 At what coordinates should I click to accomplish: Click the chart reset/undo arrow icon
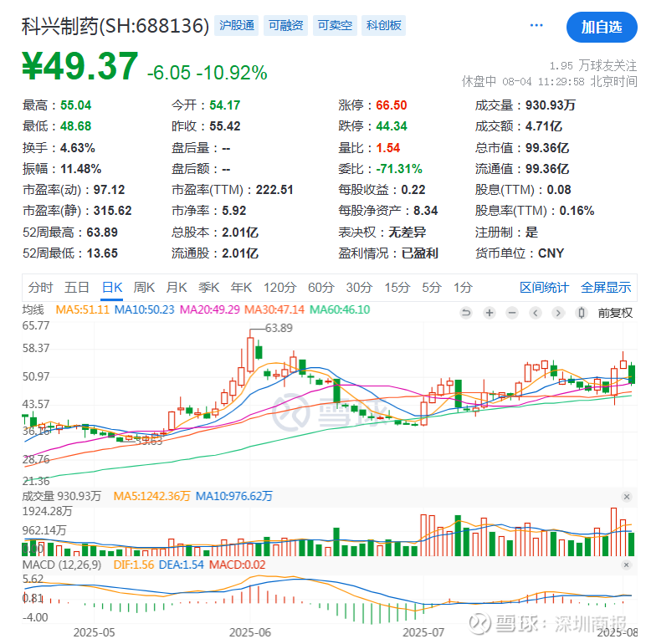(466, 313)
